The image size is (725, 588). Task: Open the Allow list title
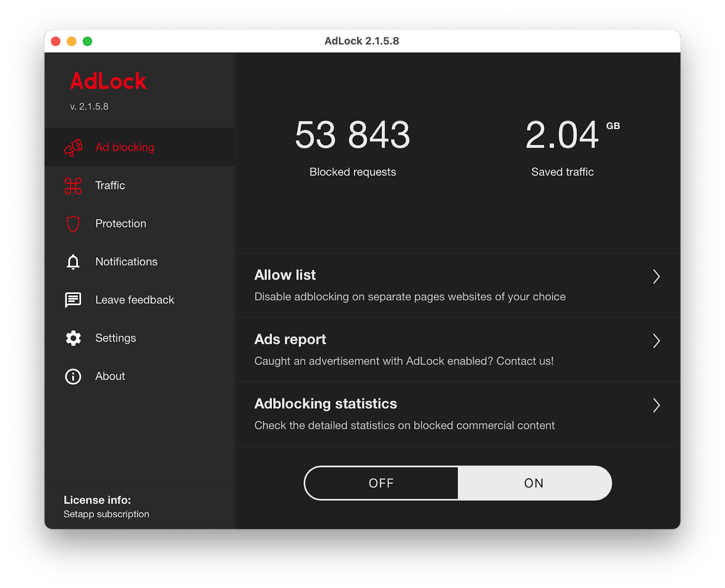285,275
